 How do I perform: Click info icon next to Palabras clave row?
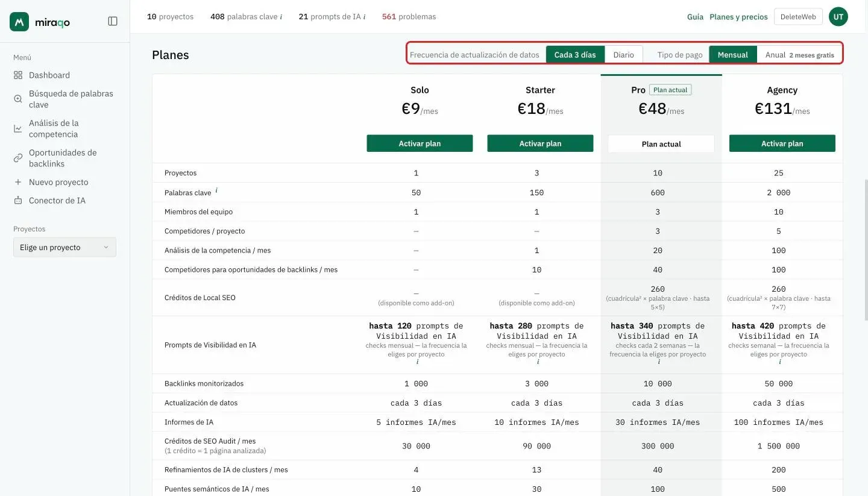pyautogui.click(x=216, y=190)
